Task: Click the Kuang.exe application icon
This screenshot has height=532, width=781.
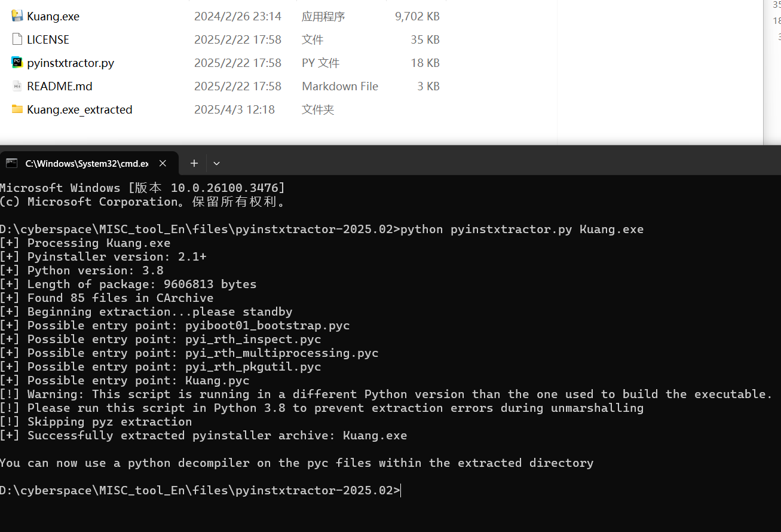Action: (17, 16)
